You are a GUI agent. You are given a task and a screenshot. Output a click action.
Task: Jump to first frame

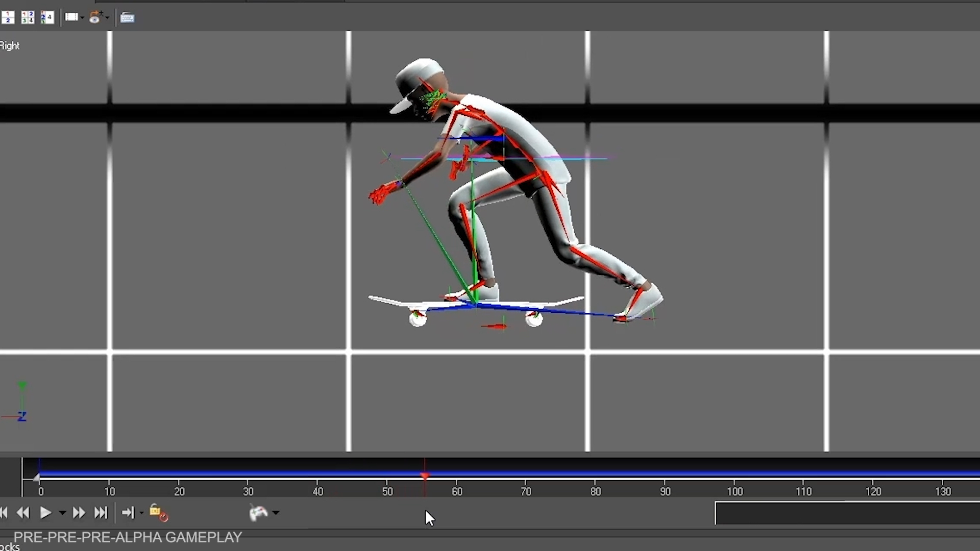tap(4, 513)
